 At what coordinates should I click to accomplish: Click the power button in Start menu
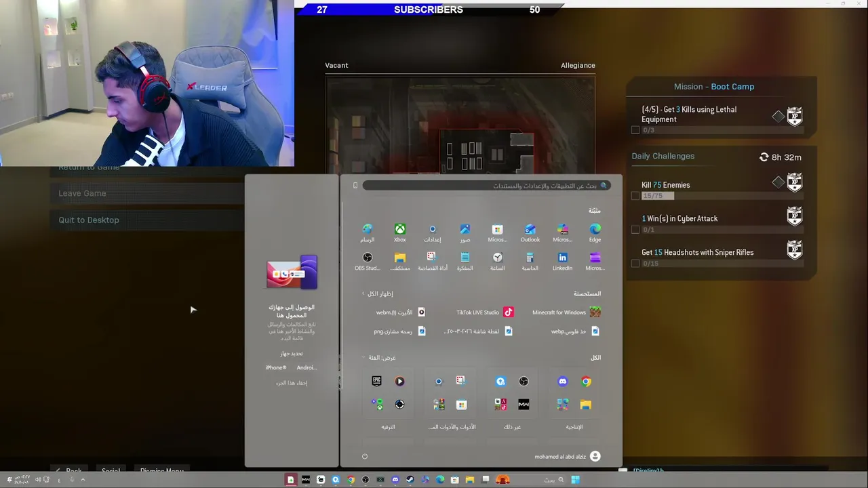(x=364, y=456)
